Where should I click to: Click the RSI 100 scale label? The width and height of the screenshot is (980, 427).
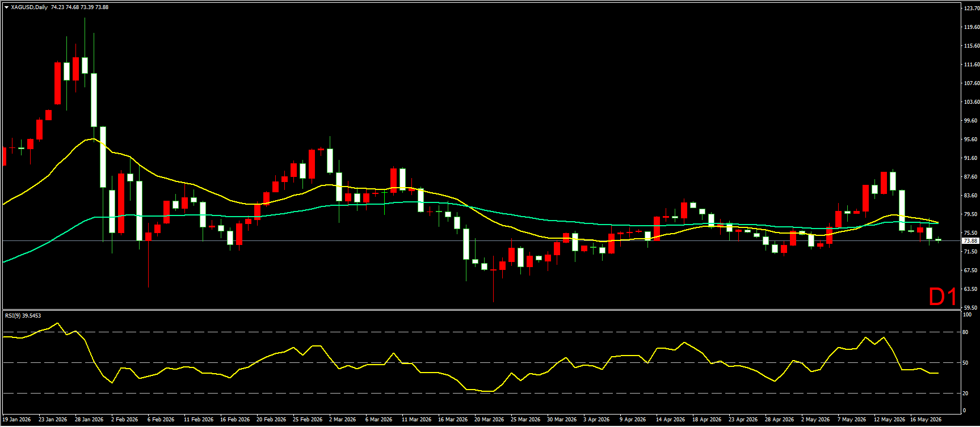pos(968,315)
